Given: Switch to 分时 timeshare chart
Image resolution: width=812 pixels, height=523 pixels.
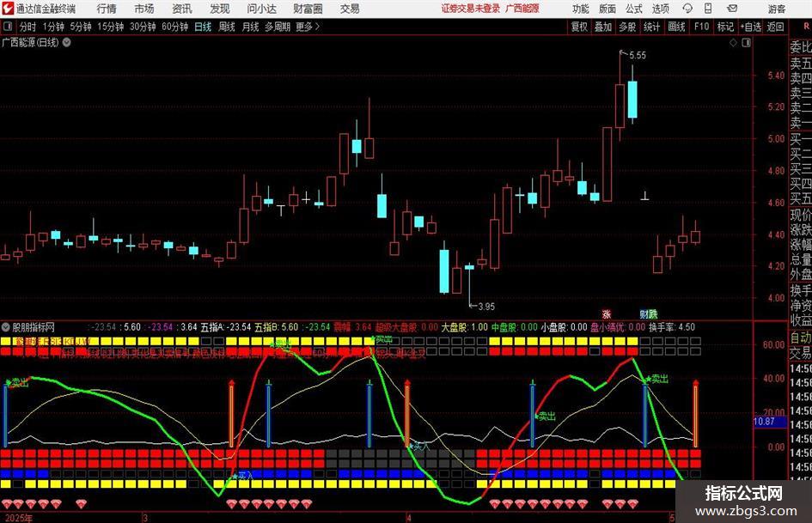Looking at the screenshot, I should [28, 27].
